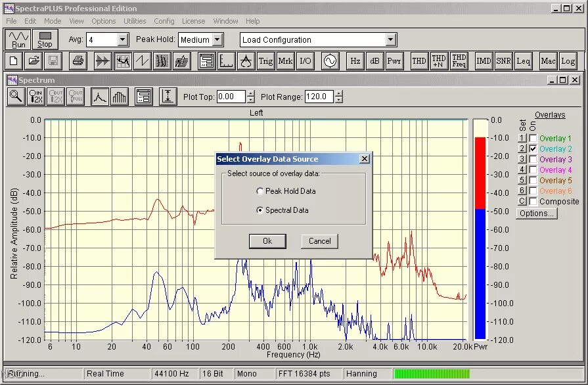Image resolution: width=588 pixels, height=385 pixels.
Task: Enable the Overlay 6 checkbox
Action: pos(533,191)
